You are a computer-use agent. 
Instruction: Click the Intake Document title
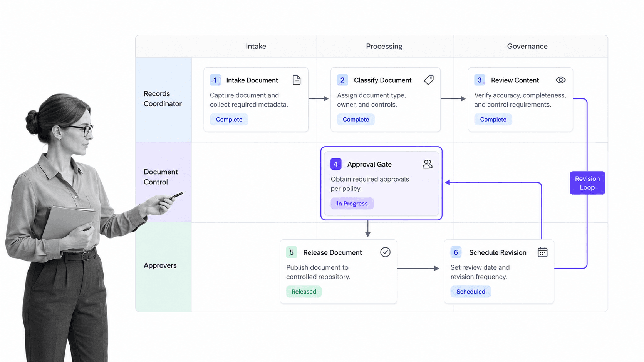(252, 80)
